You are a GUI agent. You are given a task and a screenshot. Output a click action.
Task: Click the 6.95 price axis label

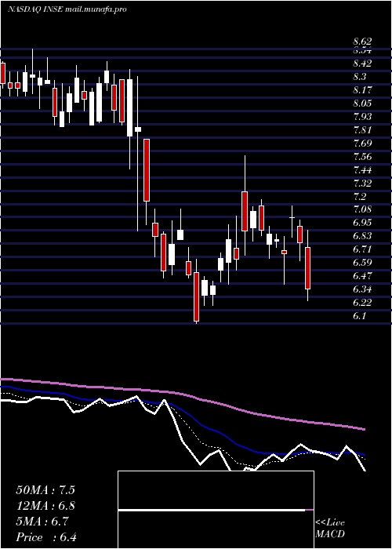tap(362, 223)
